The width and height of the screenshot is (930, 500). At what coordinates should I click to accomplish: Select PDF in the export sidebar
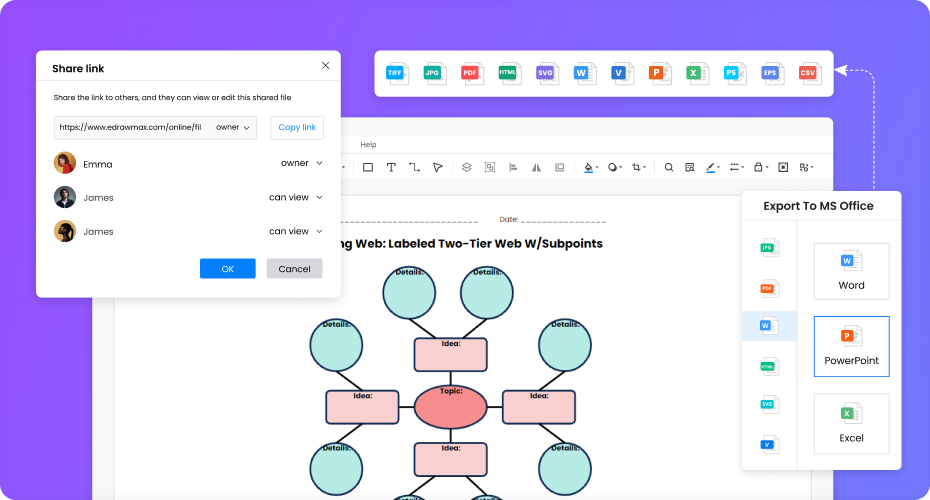(x=768, y=288)
